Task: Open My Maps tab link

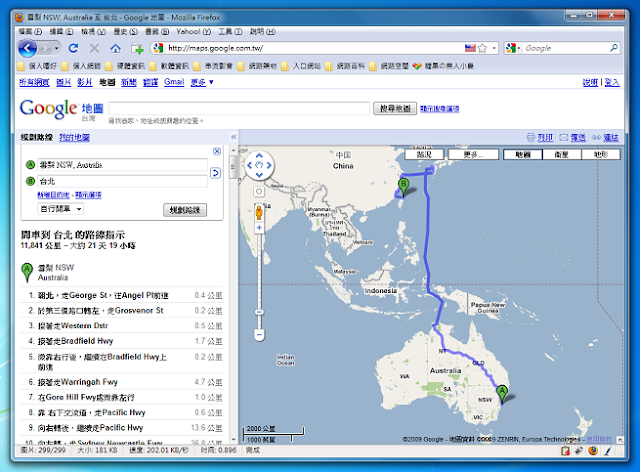Action: (74, 138)
